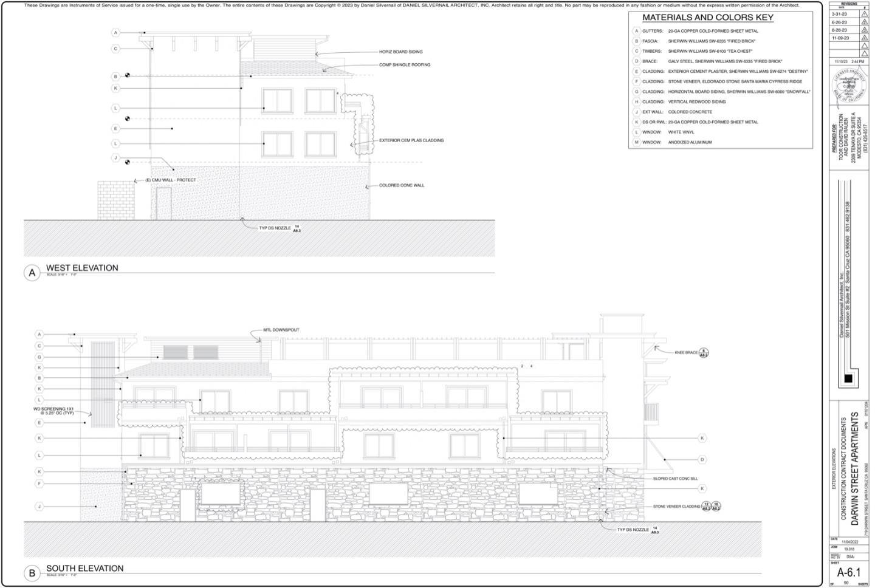
Task: Click the circled B marker beside South Elevation
Action: coord(32,573)
